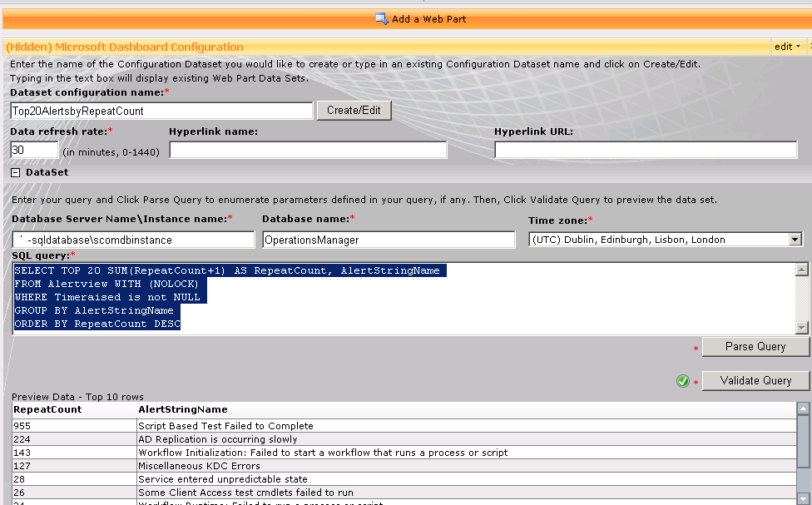Click the Dataset configuration name input field
This screenshot has height=505, width=812.
(x=158, y=109)
